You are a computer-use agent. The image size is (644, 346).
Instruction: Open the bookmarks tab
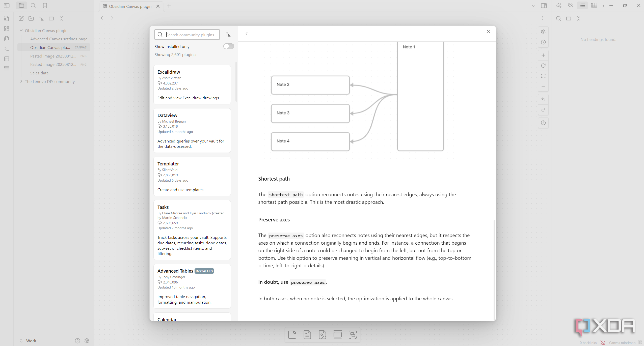coord(45,6)
